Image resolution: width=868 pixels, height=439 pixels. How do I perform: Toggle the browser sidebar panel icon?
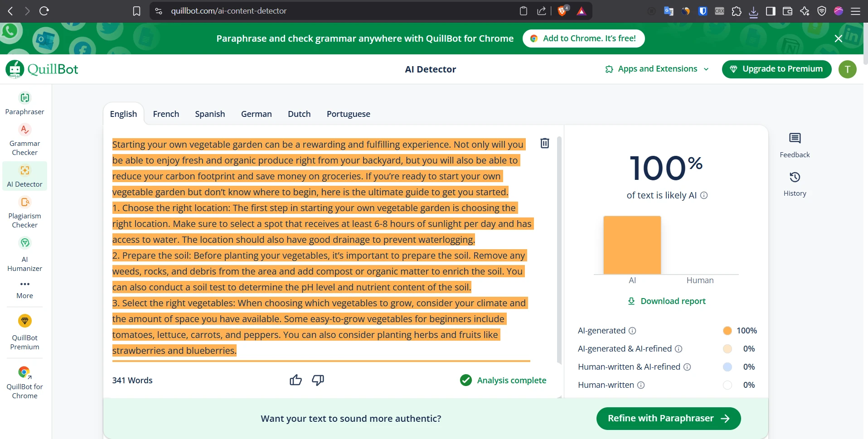[771, 11]
